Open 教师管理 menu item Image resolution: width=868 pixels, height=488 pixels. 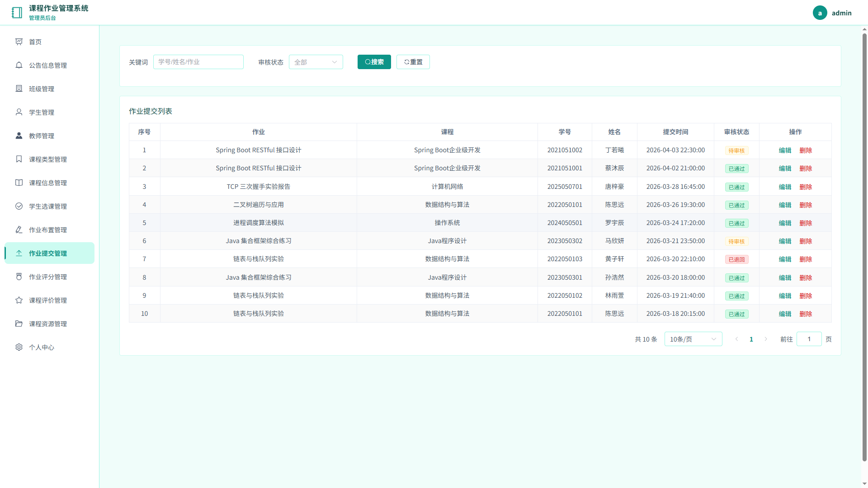tap(49, 136)
